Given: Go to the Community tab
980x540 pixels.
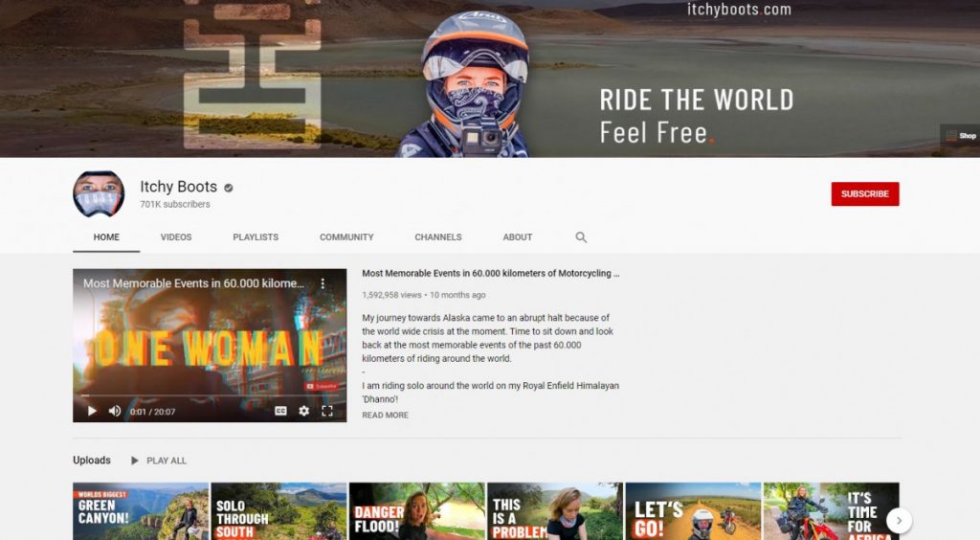Looking at the screenshot, I should pyautogui.click(x=346, y=236).
